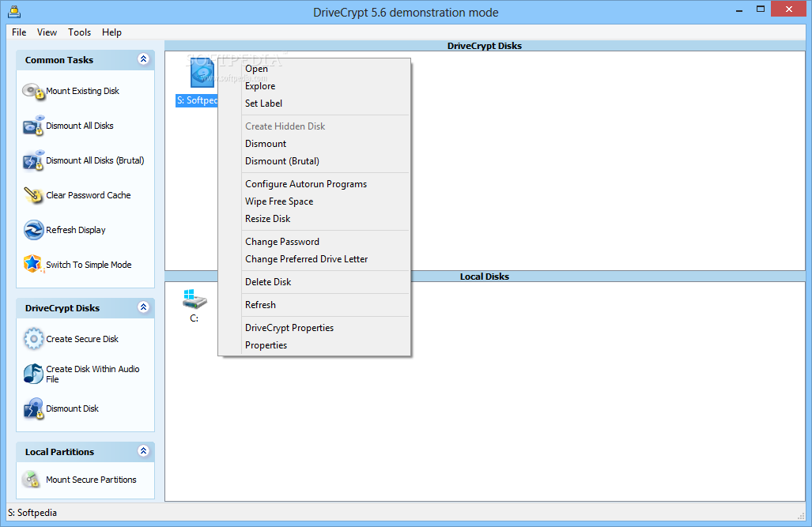Click the Dismount All Disks (Brutal) text
This screenshot has height=527, width=812.
(96, 160)
